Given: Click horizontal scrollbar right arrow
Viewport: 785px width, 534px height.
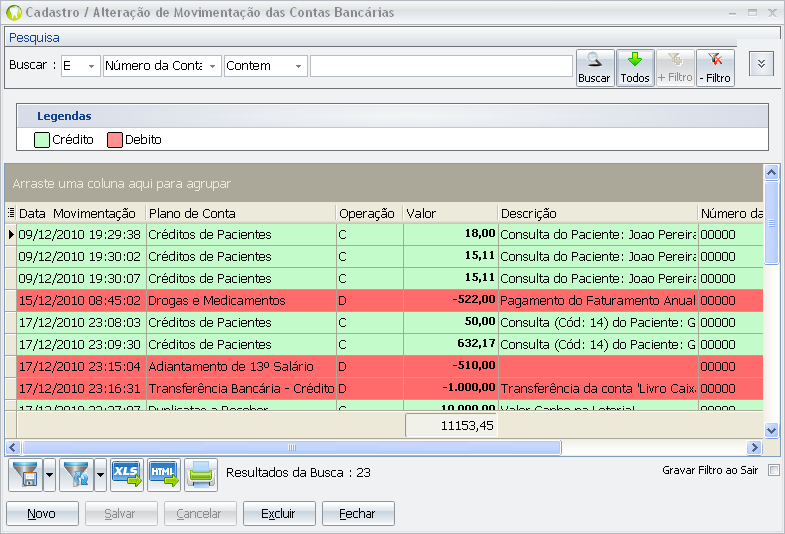Looking at the screenshot, I should tap(754, 447).
